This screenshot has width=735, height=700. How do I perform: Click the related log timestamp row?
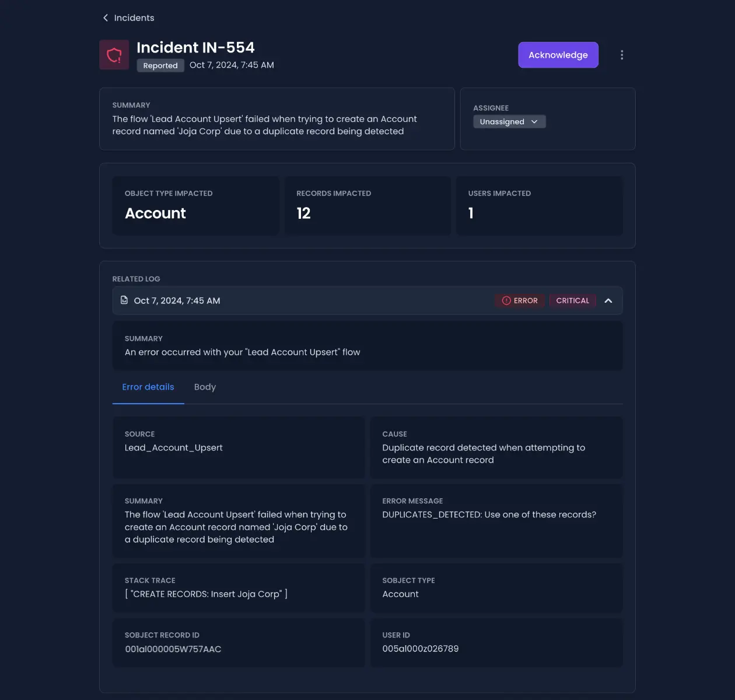pos(292,301)
